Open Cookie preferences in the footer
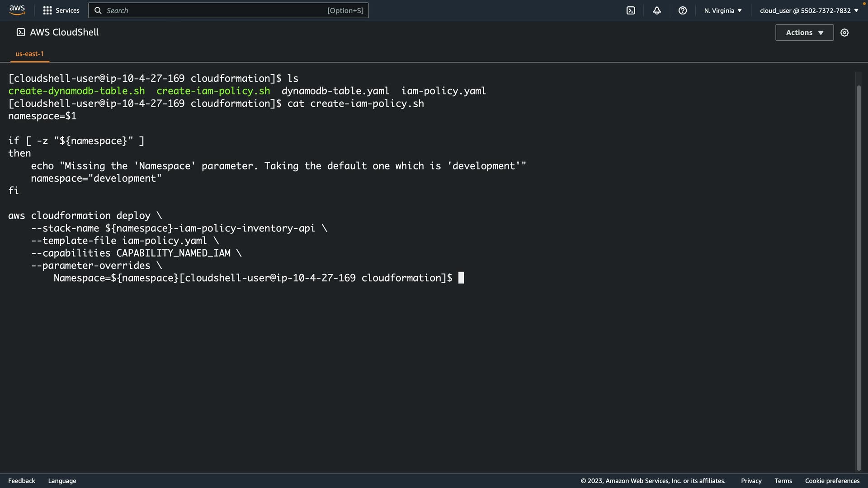Image resolution: width=868 pixels, height=488 pixels. [x=832, y=481]
